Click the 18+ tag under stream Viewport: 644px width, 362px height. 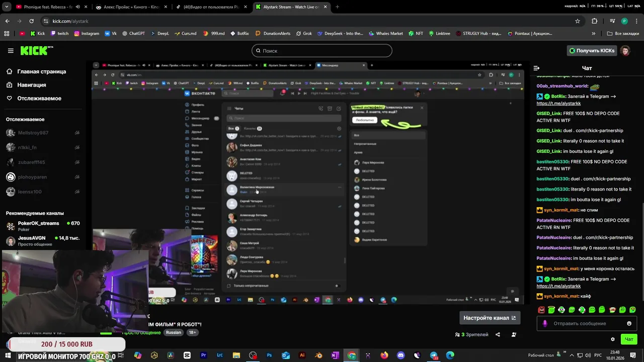193,332
